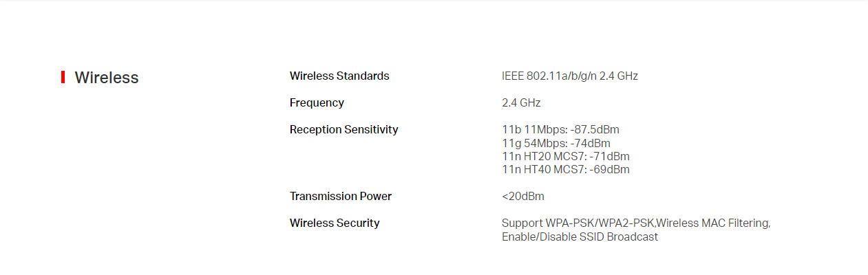The height and width of the screenshot is (275, 868).
Task: Click the 11n HT20 MCS7: -71dBm line
Action: pos(566,156)
